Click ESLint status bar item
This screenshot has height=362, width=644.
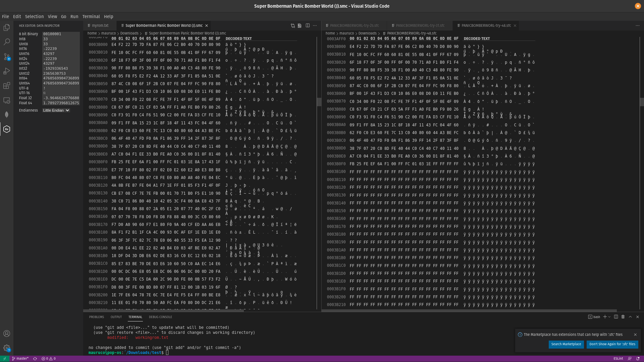(618, 359)
